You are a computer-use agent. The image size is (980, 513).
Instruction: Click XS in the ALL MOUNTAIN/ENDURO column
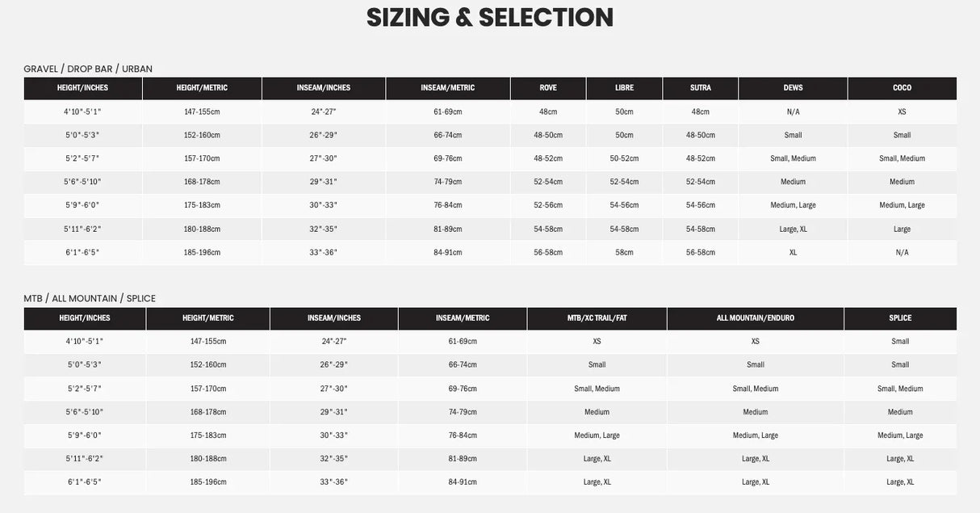click(x=755, y=342)
